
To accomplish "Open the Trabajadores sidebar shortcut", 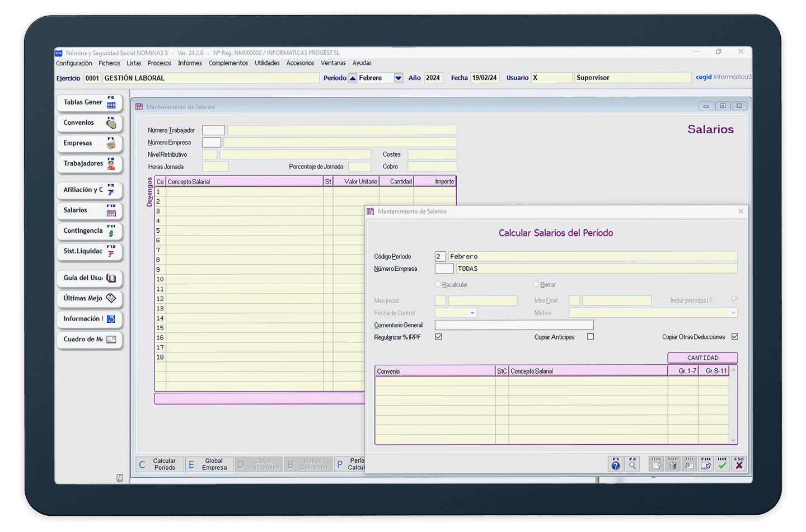I will (89, 164).
